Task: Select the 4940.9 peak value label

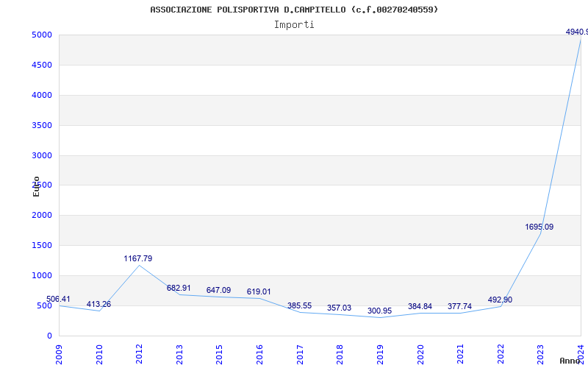Action: tap(576, 32)
